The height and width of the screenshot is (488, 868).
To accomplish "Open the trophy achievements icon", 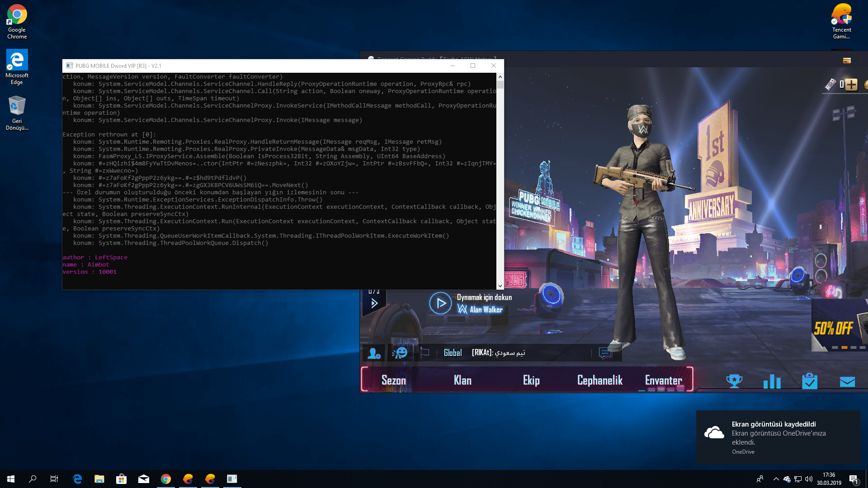I will pyautogui.click(x=734, y=381).
